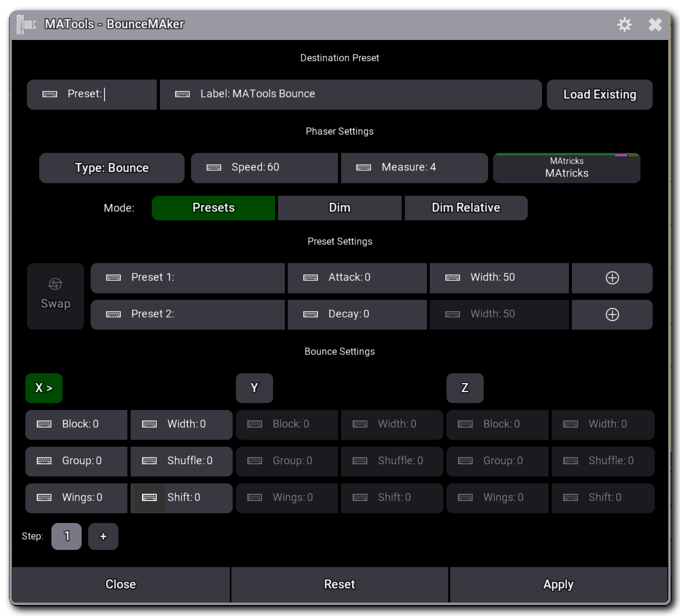
Task: Set Decay: 0 value
Action: [357, 315]
